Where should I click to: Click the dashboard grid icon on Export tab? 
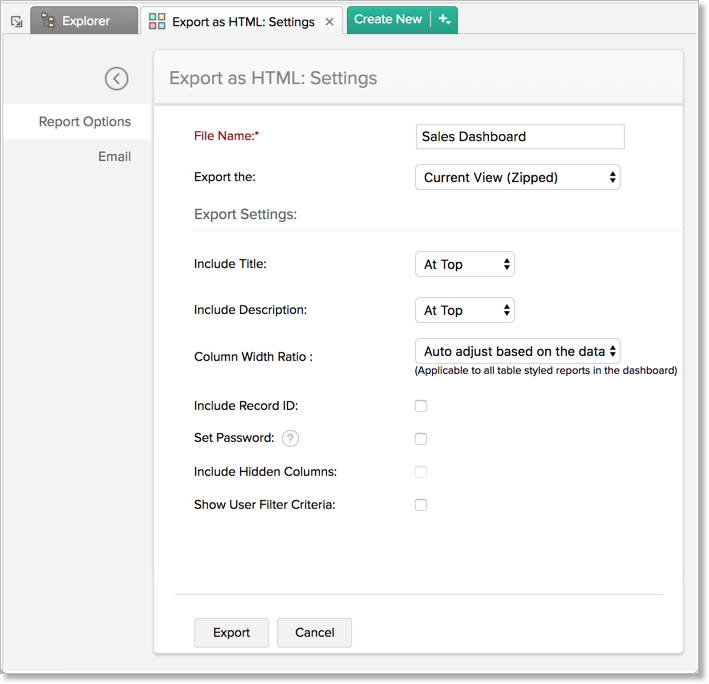click(157, 21)
